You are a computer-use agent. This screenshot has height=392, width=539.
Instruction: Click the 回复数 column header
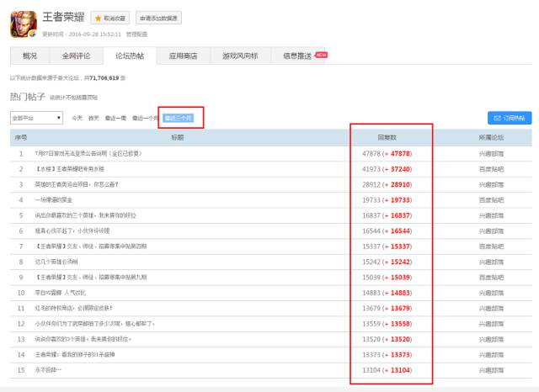387,137
